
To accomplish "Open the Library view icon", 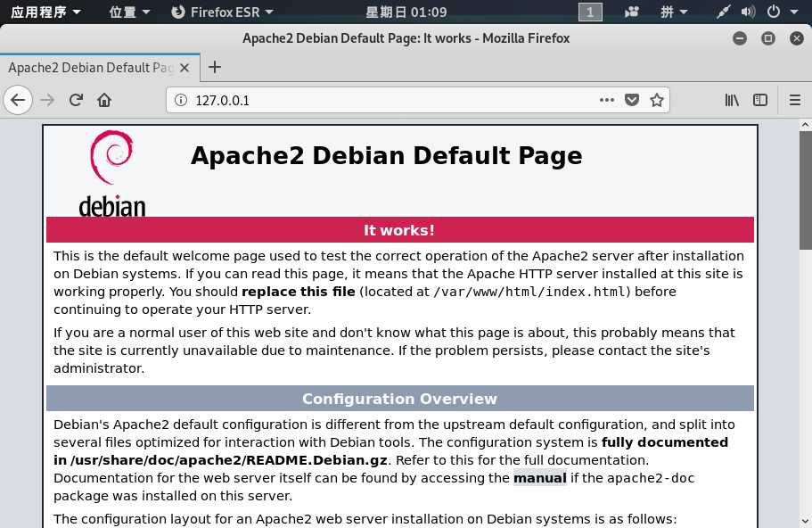I will click(x=732, y=100).
